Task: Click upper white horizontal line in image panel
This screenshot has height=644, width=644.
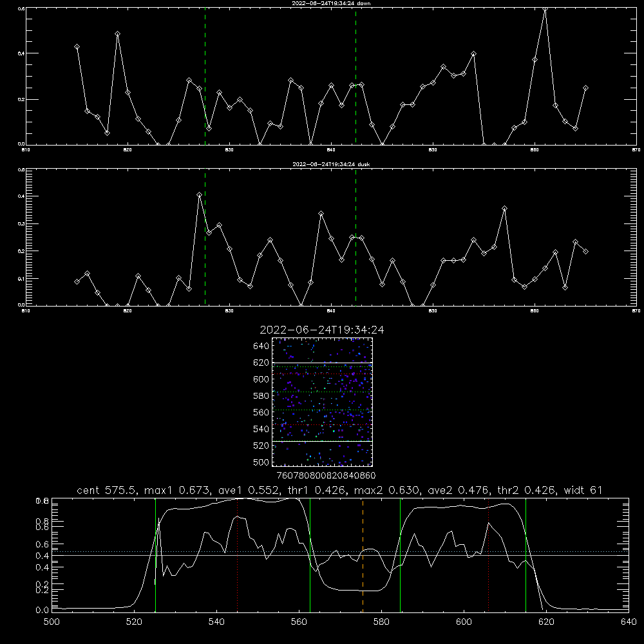Action: point(322,363)
